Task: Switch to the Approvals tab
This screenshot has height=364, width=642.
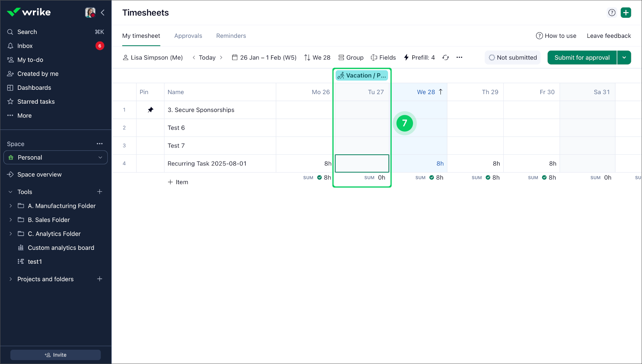Action: coord(188,36)
